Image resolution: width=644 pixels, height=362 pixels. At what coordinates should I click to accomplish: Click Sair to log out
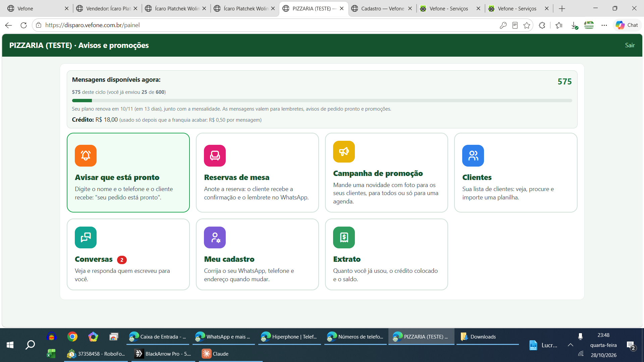click(630, 45)
